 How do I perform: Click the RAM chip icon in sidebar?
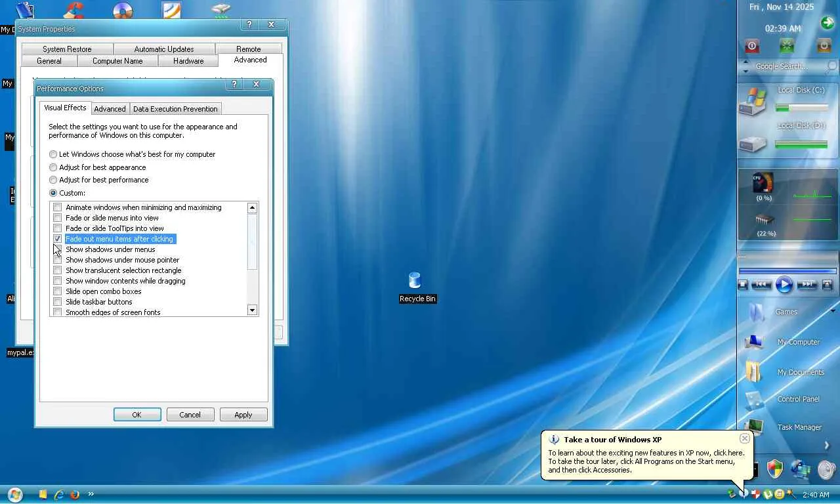(765, 220)
